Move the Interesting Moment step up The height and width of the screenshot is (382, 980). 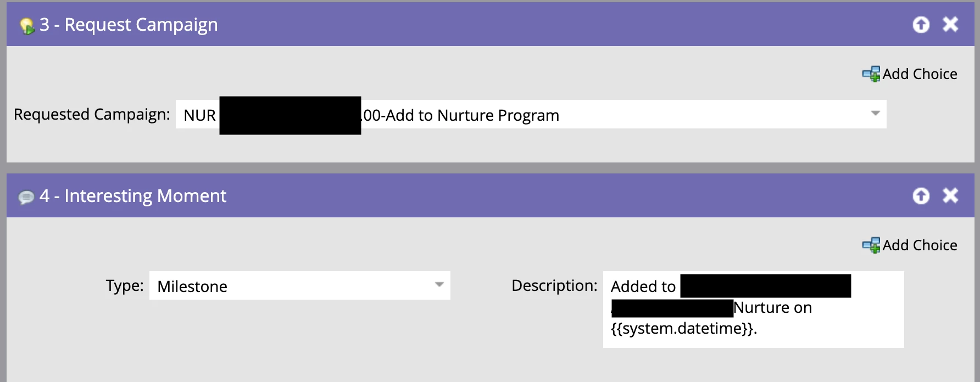point(921,196)
